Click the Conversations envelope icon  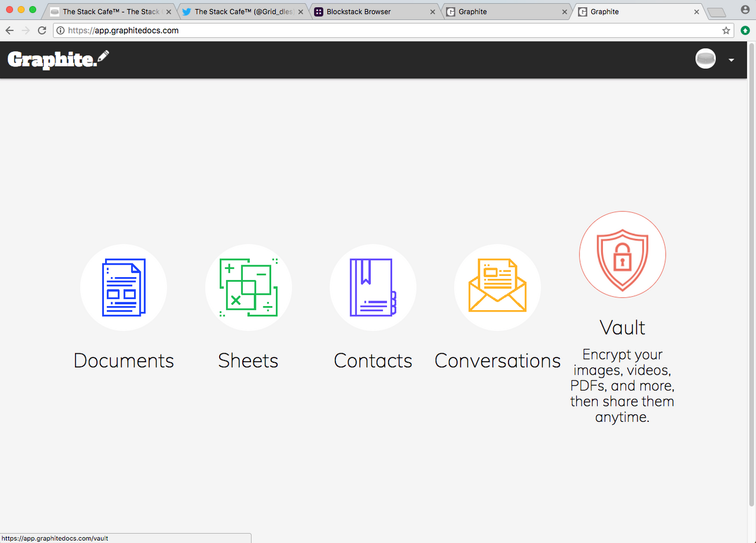497,287
